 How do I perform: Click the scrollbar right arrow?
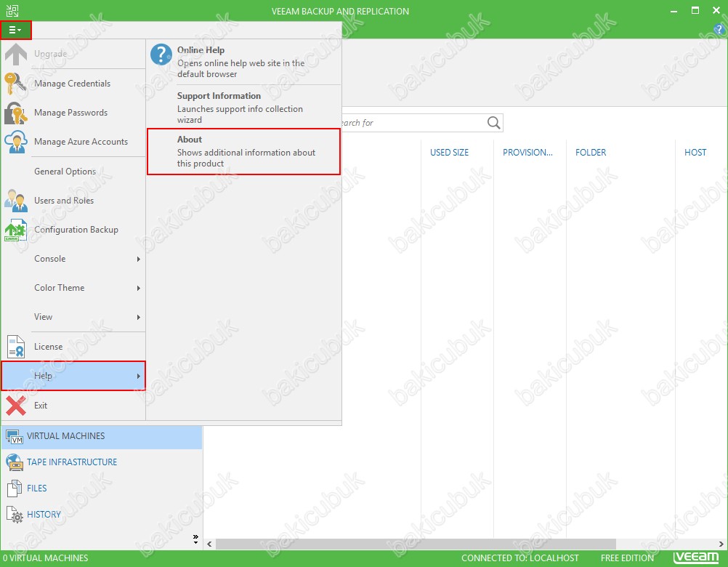click(721, 544)
